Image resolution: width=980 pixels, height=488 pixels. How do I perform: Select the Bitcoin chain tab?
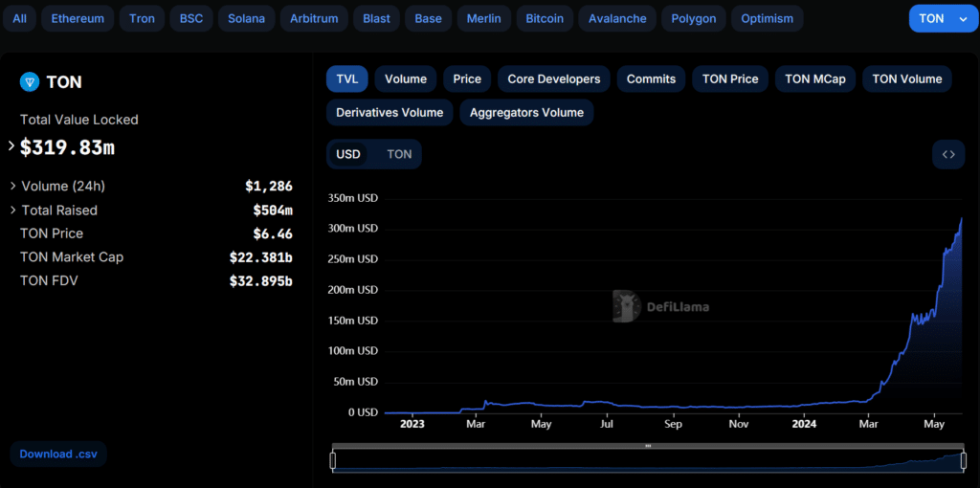(545, 19)
